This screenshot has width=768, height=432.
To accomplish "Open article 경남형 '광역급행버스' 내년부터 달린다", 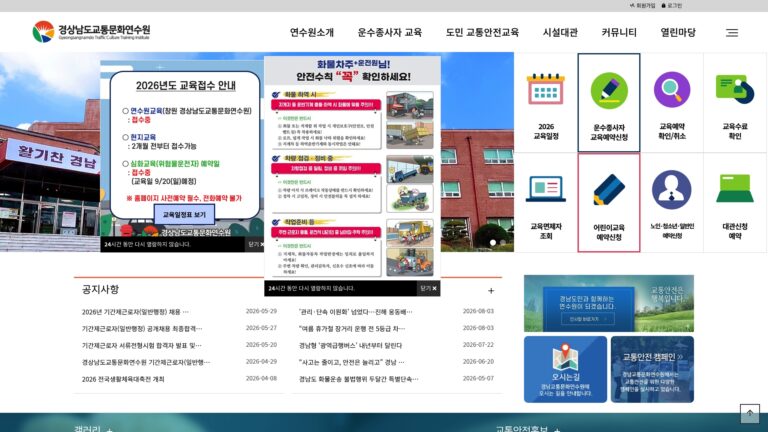I will coord(350,345).
